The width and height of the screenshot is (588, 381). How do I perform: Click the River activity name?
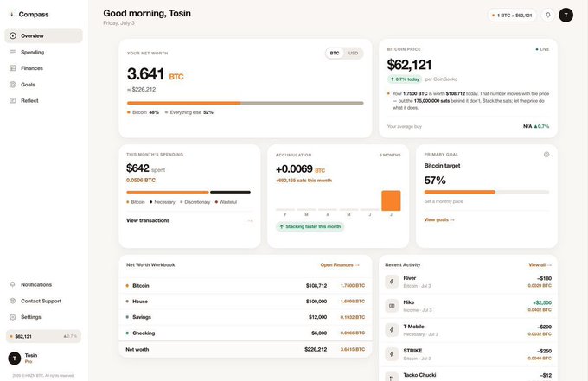pos(410,278)
